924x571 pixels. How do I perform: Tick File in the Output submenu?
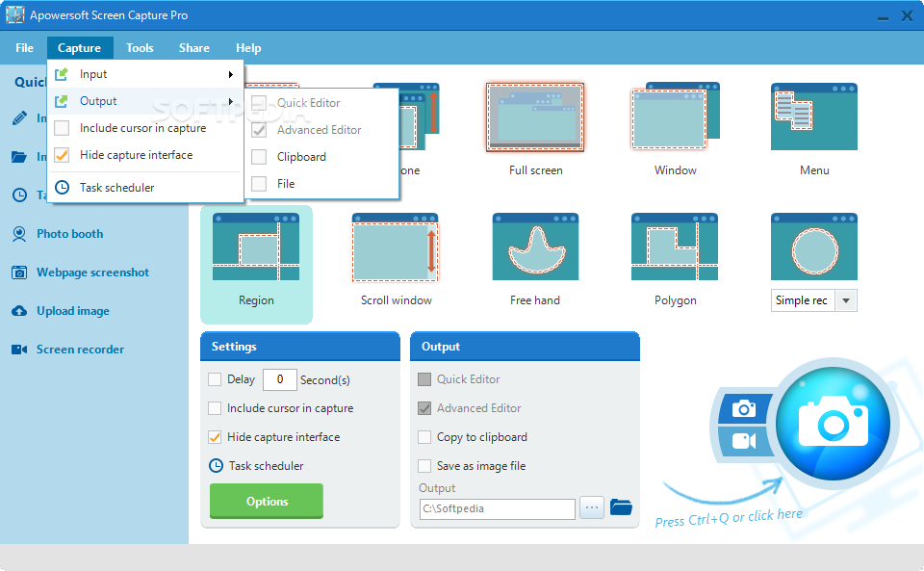[259, 184]
